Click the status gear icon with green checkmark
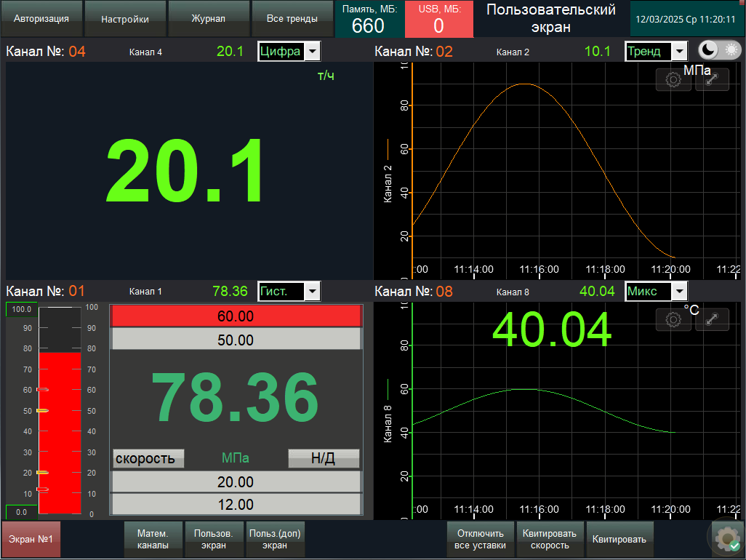Image resolution: width=746 pixels, height=560 pixels. pos(728,539)
